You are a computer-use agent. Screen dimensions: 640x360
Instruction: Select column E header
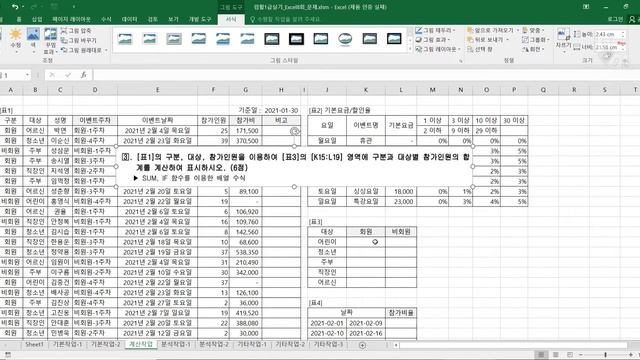point(158,90)
